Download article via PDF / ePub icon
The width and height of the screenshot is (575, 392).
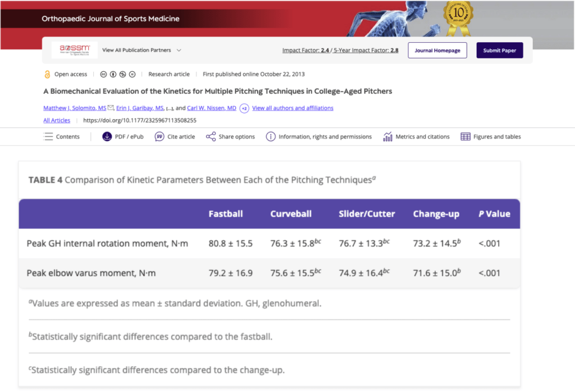pos(107,136)
